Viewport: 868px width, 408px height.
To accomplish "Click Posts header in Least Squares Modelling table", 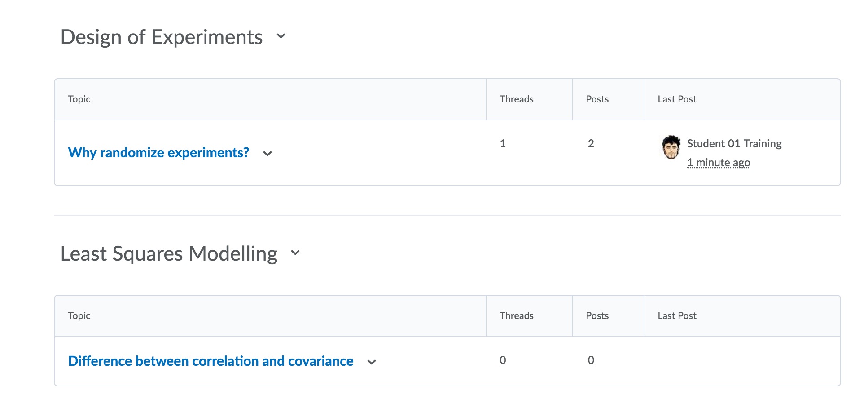I will point(597,316).
